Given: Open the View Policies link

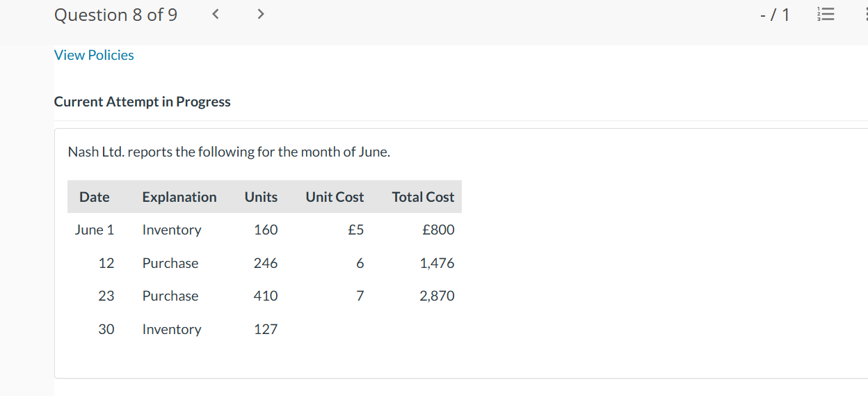Looking at the screenshot, I should point(94,55).
